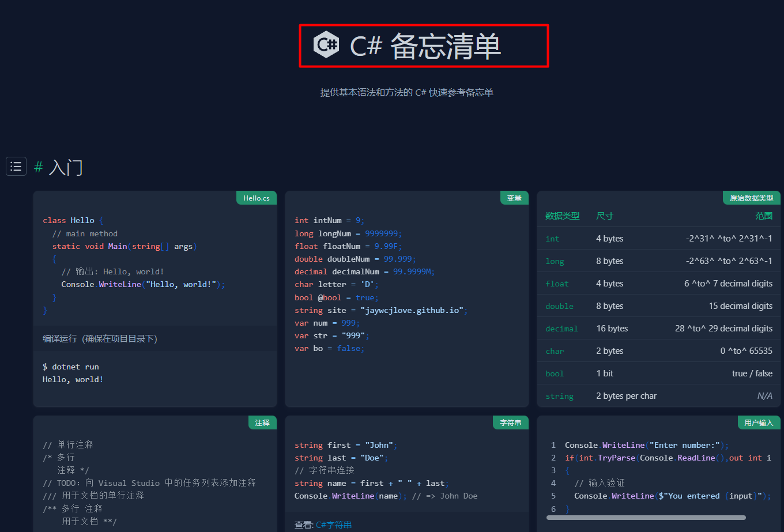The width and height of the screenshot is (784, 532).
Task: Click the 16 bytes size cell
Action: pyautogui.click(x=612, y=329)
